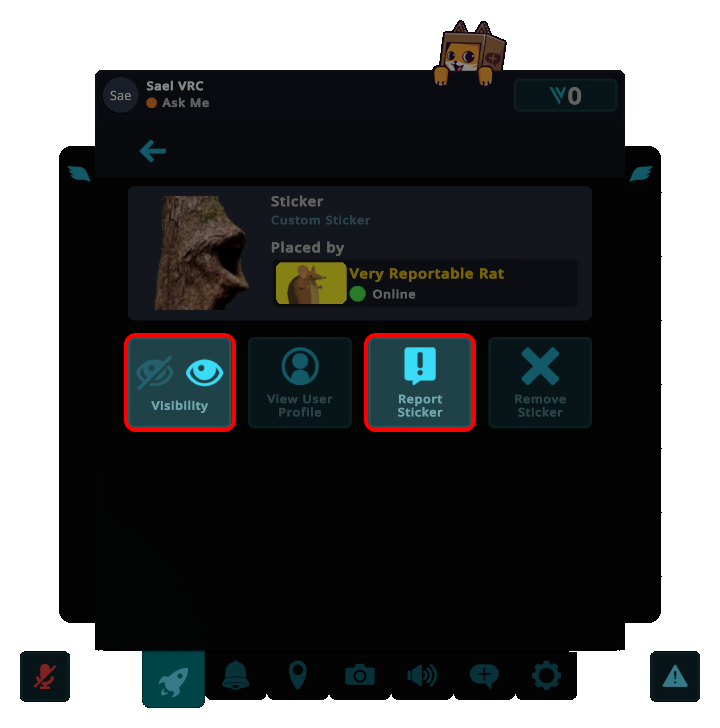
Task: Open the emoji chat bubble tab
Action: [484, 676]
